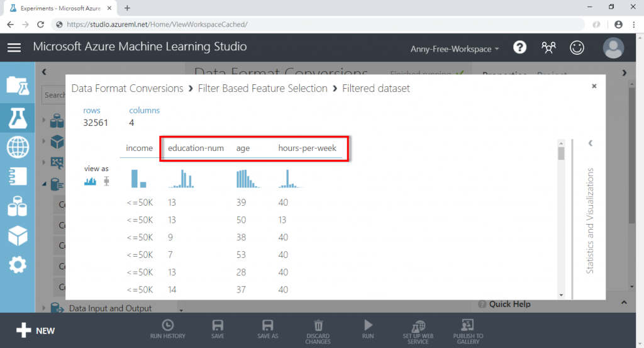Expand the properties pane arrow

point(625,73)
